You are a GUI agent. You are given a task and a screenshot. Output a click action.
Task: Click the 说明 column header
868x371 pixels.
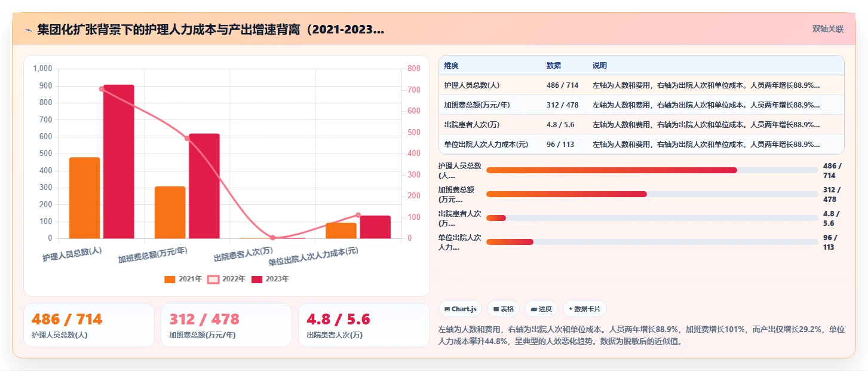pyautogui.click(x=600, y=65)
